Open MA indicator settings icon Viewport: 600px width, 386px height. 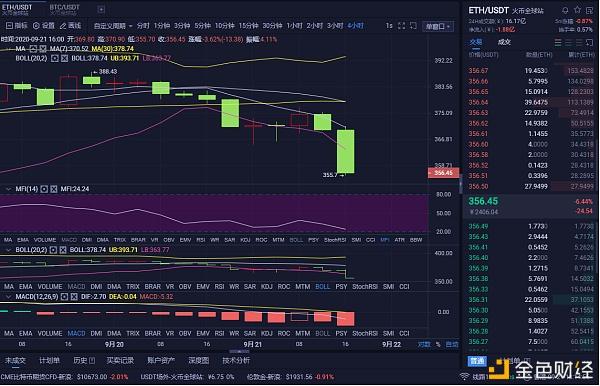(x=34, y=49)
